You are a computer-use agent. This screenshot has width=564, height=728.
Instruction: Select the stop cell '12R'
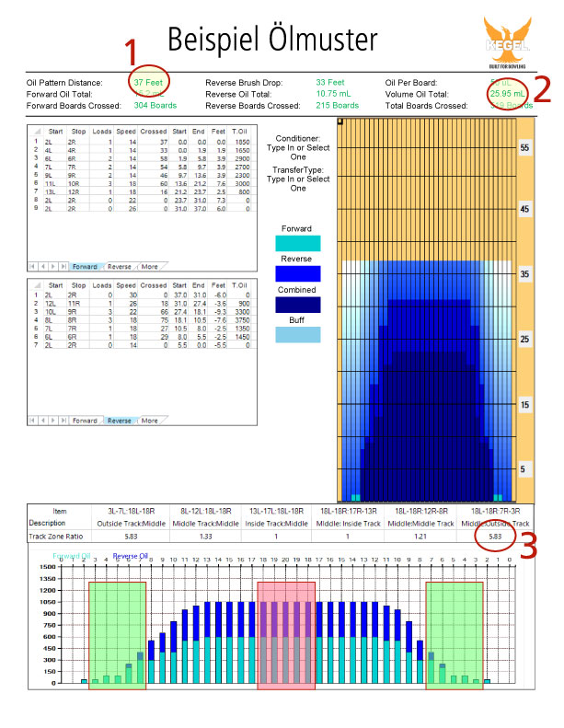click(x=74, y=192)
